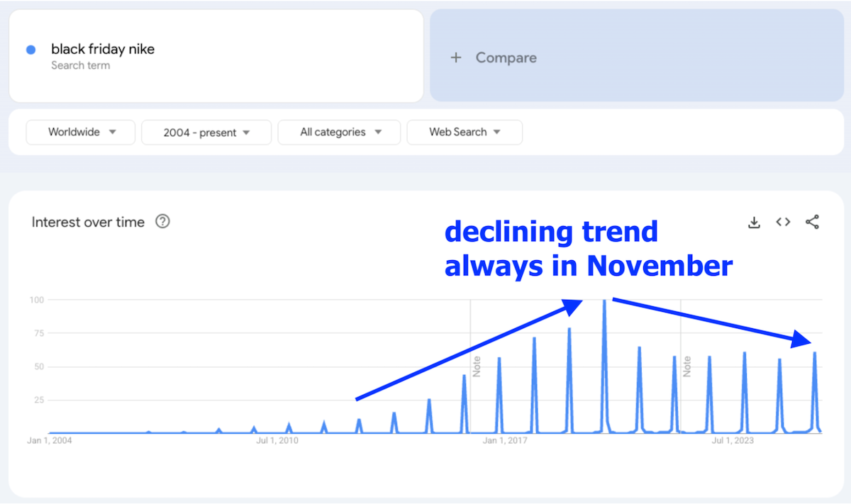This screenshot has height=504, width=851.
Task: Expand the 2004 - present time range dropdown
Action: [206, 132]
